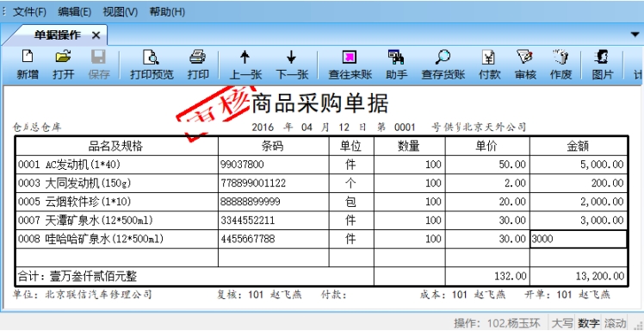Close the 单据操作 tab
Screen dimensions: 644x331
(96, 35)
